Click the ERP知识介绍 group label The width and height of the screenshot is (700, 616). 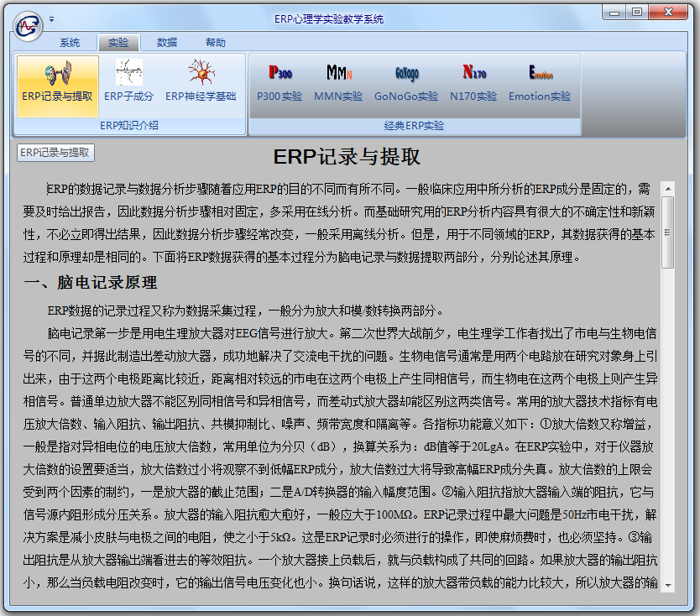pos(129,125)
